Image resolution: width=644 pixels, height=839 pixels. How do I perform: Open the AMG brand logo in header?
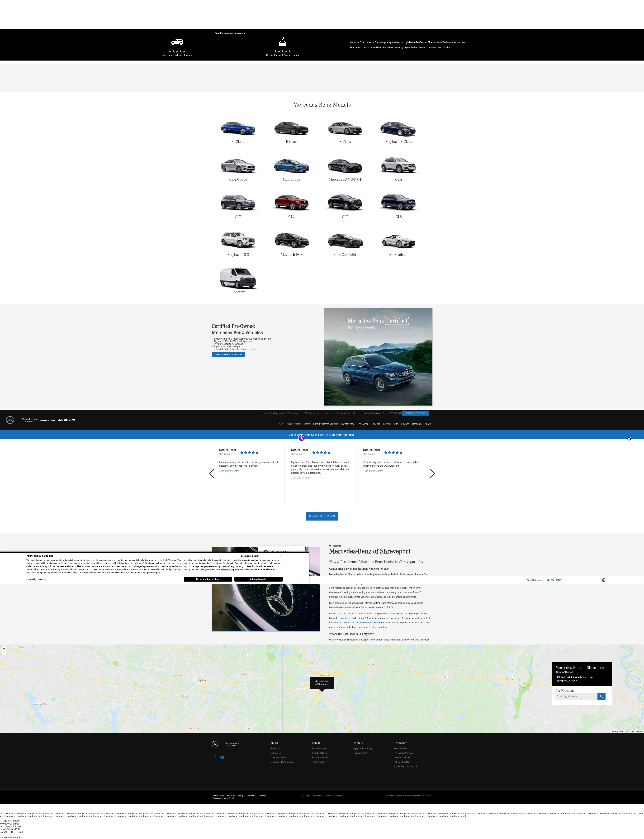(67, 420)
